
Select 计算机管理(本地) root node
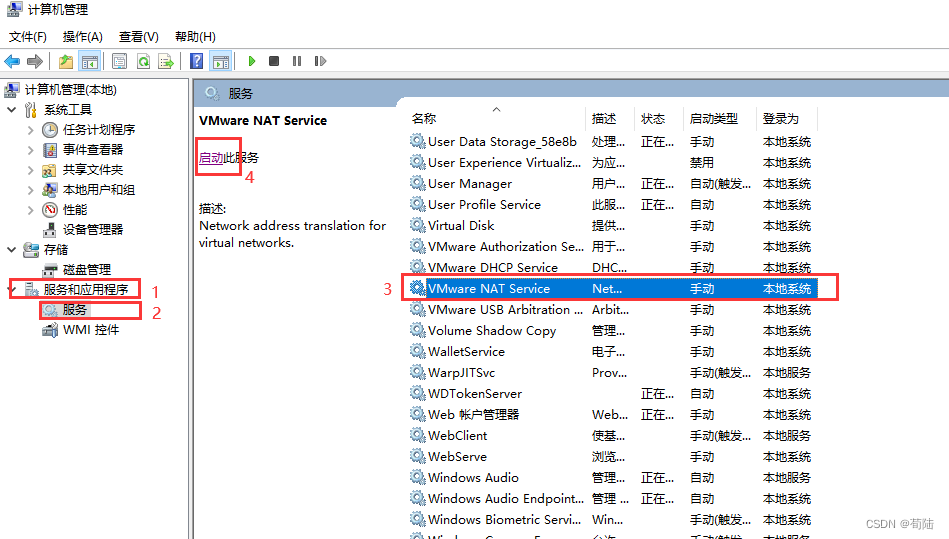tap(71, 90)
